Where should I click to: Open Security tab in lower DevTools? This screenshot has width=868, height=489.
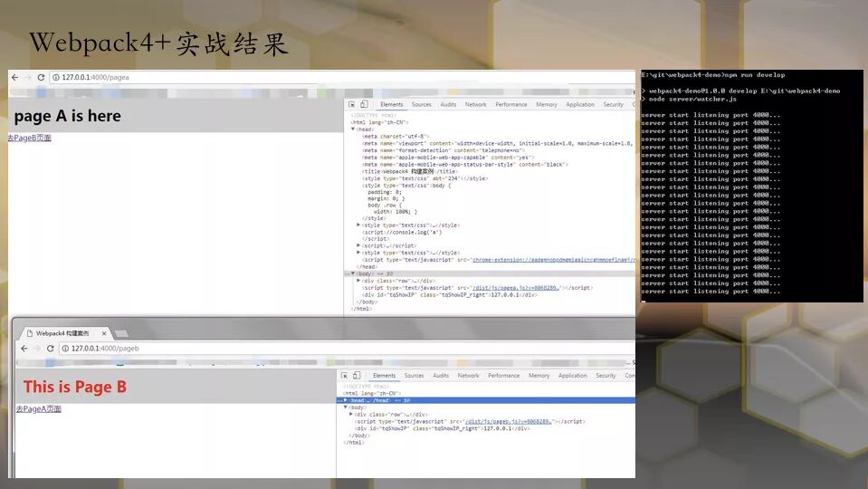point(606,376)
